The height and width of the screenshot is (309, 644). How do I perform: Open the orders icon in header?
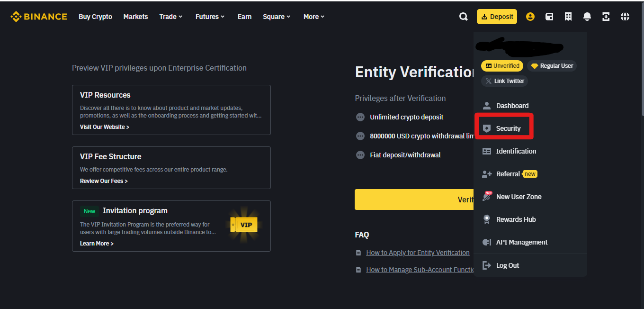pyautogui.click(x=568, y=17)
